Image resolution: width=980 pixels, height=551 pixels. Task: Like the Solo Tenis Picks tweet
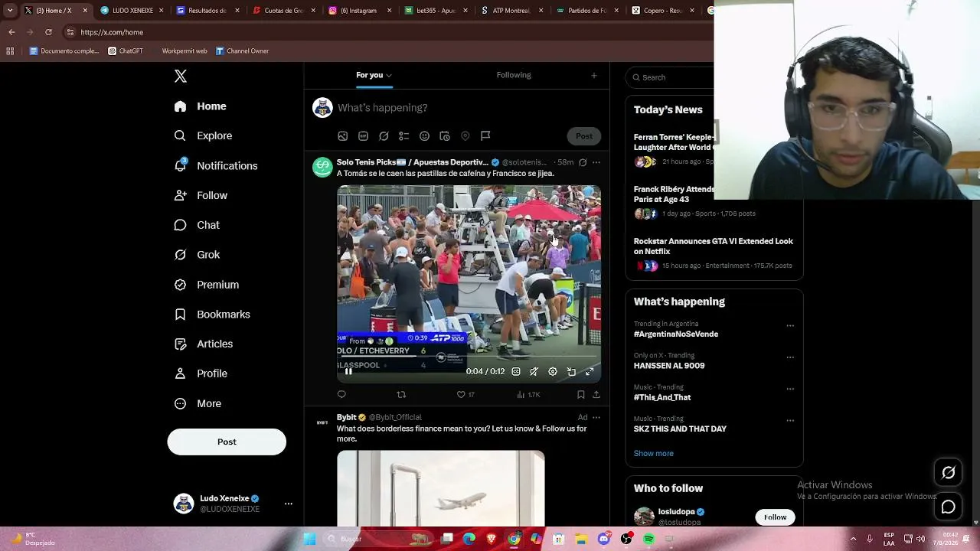[461, 395]
